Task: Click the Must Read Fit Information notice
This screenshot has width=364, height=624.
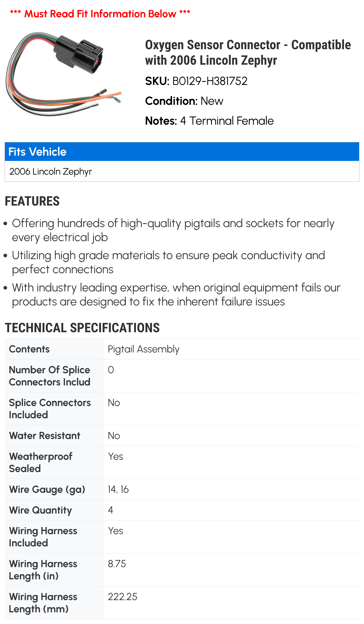Action: click(100, 14)
